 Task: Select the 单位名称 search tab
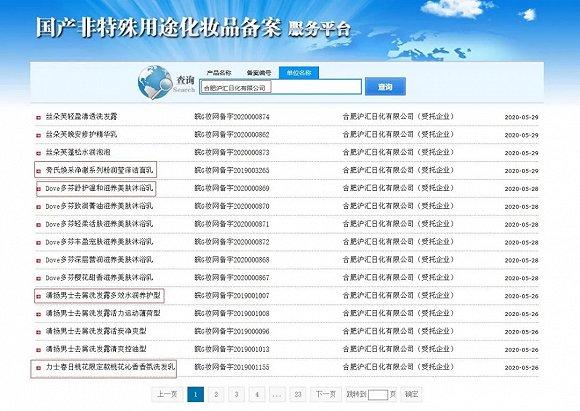pyautogui.click(x=299, y=73)
